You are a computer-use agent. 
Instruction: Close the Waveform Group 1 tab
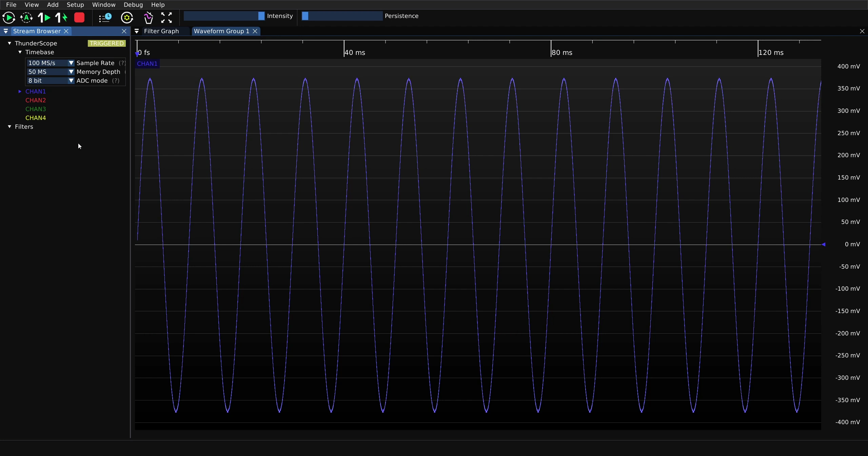point(255,31)
